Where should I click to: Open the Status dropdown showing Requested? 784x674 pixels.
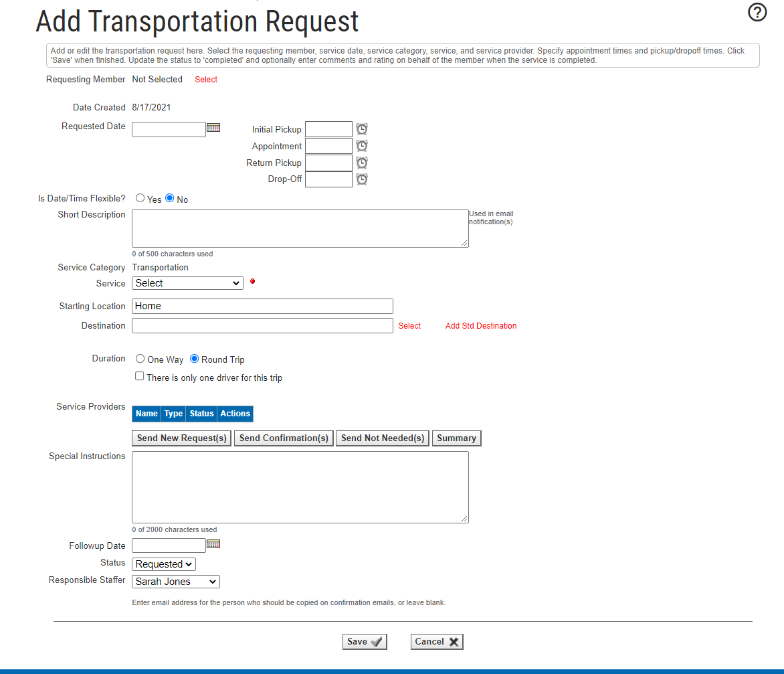point(164,564)
